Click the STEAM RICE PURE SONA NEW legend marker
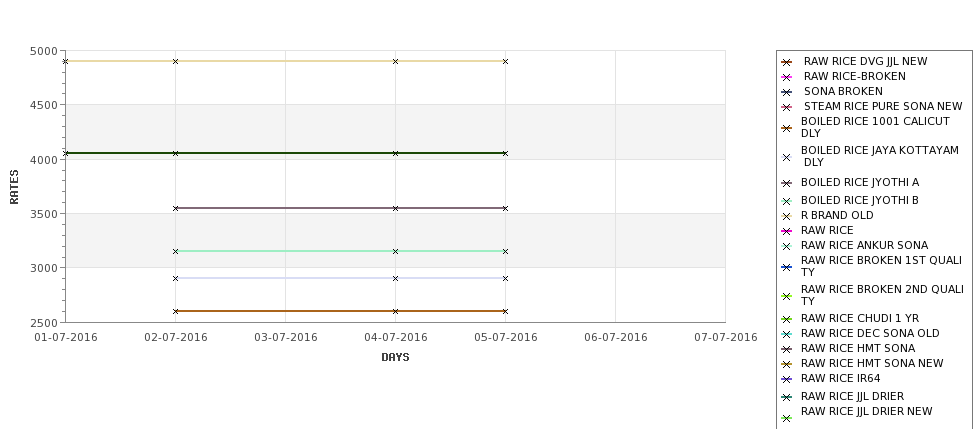Image resolution: width=975 pixels, height=429 pixels. 787,107
